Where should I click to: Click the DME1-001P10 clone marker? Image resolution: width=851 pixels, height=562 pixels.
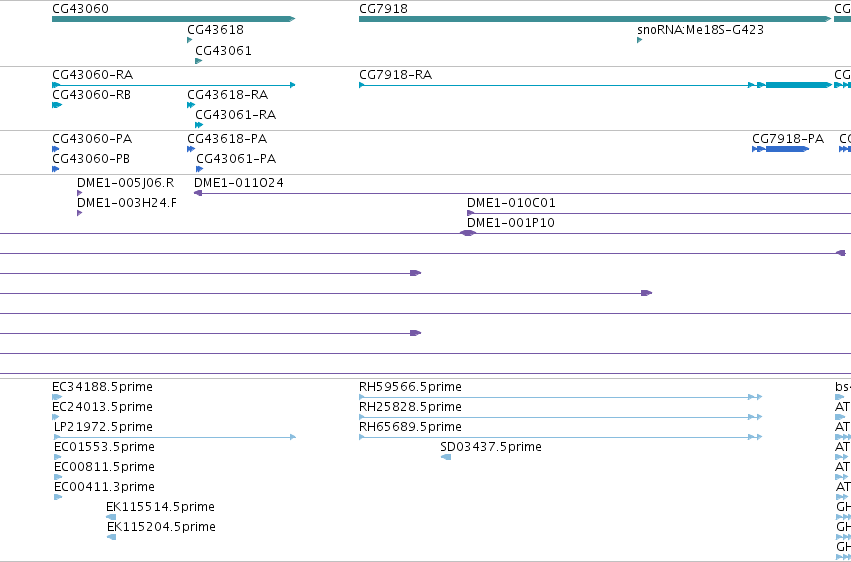[x=468, y=233]
